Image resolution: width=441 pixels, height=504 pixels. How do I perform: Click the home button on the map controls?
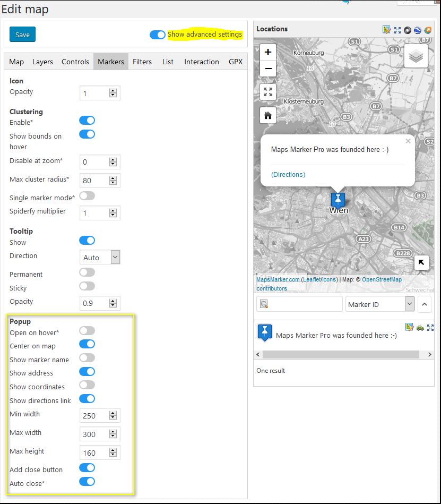point(267,115)
